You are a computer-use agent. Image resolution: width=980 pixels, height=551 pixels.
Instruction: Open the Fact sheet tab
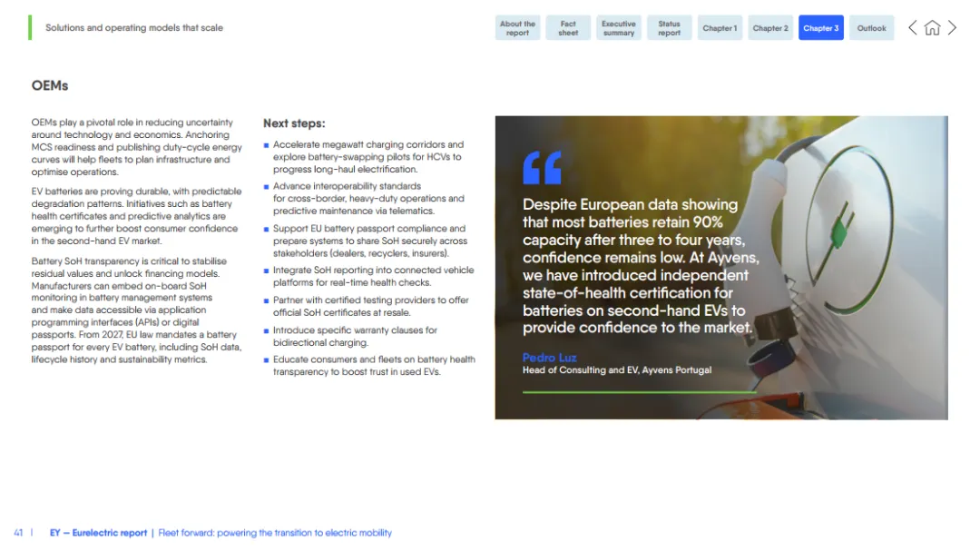pos(568,28)
